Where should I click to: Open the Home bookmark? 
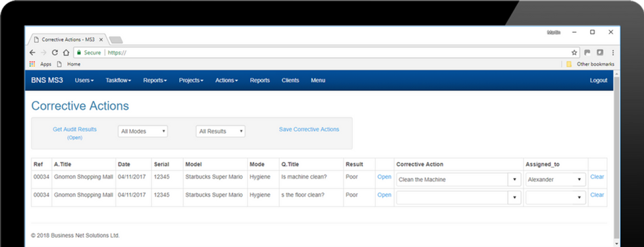pos(68,64)
